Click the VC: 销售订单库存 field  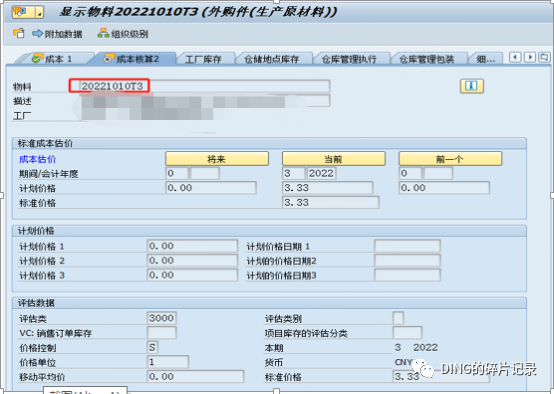(x=161, y=333)
